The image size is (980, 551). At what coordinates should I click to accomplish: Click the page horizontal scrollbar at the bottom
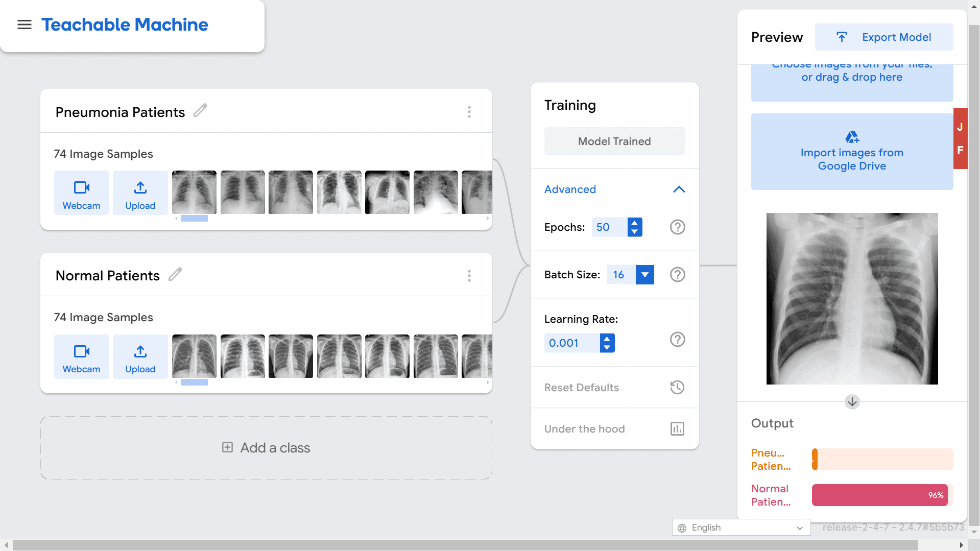[465, 545]
